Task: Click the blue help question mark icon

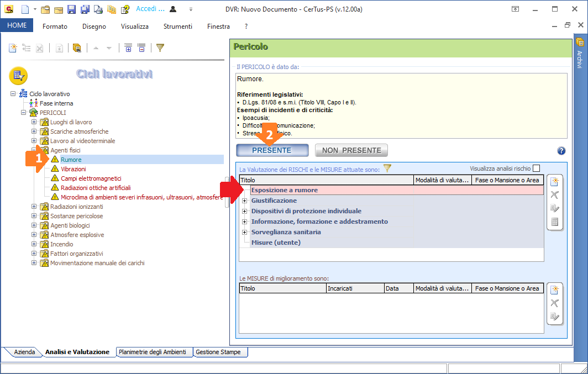Action: 561,151
